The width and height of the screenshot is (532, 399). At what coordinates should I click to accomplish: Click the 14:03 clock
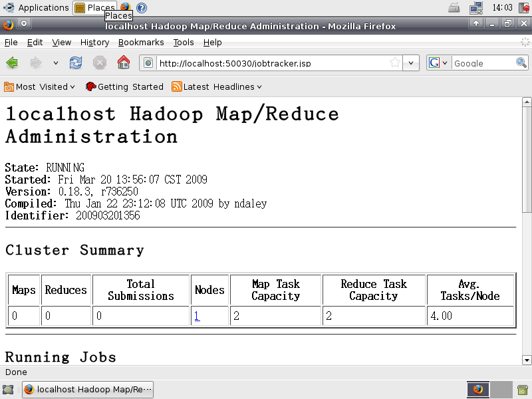coord(503,7)
